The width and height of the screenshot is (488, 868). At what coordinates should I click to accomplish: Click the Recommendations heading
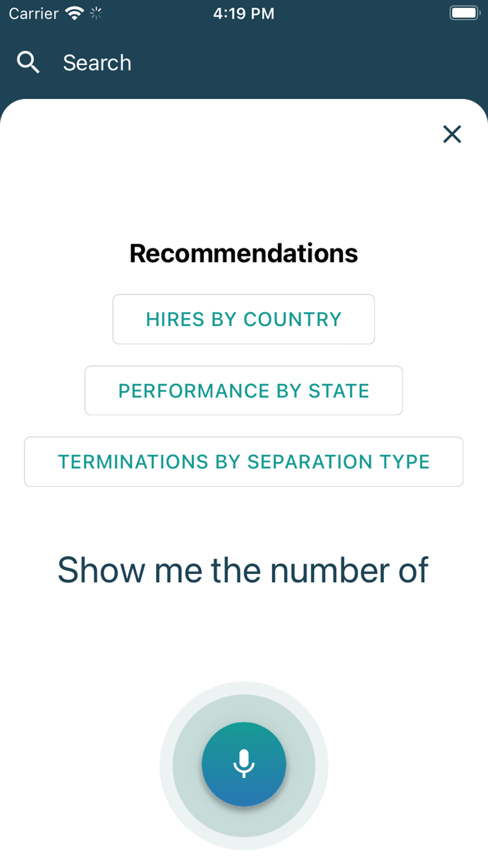(244, 253)
